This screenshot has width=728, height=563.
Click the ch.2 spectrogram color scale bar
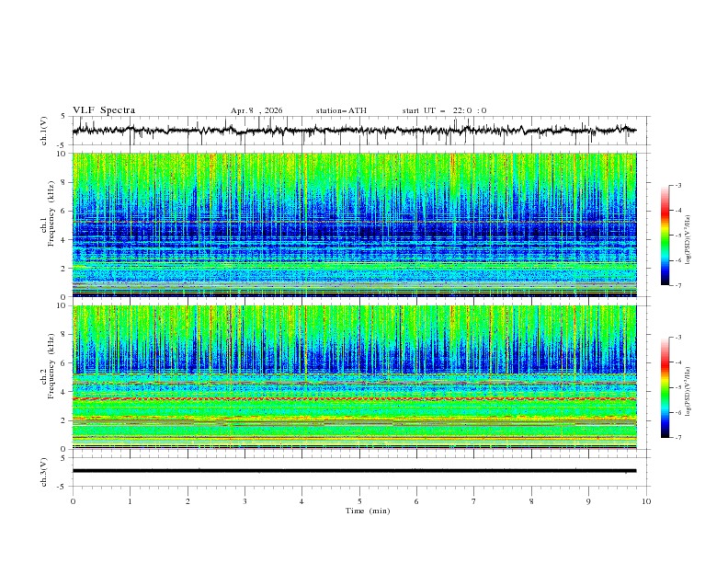665,387
